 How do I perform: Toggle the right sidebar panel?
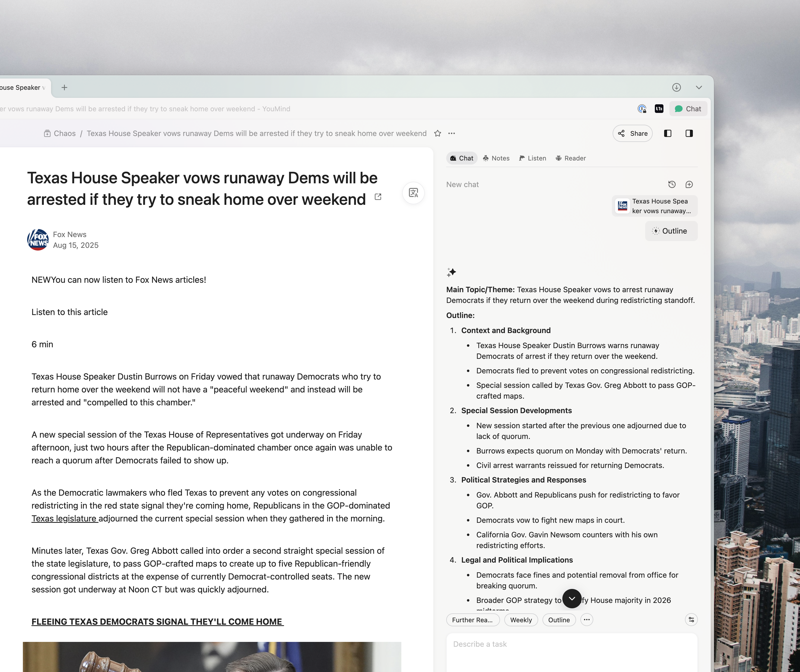click(x=689, y=133)
